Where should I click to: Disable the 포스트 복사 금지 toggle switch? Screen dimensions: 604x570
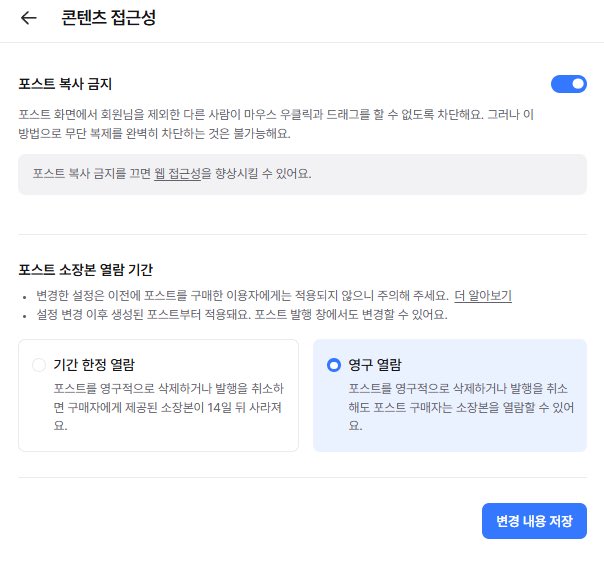[568, 84]
